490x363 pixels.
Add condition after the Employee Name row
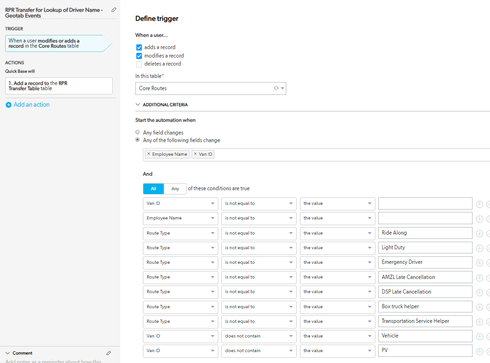tap(479, 219)
